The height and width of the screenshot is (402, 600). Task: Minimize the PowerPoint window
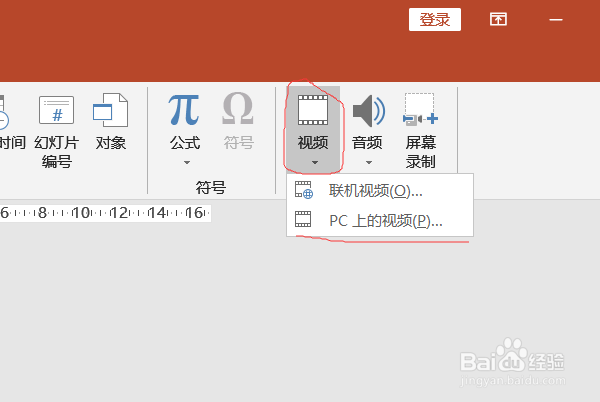(556, 20)
